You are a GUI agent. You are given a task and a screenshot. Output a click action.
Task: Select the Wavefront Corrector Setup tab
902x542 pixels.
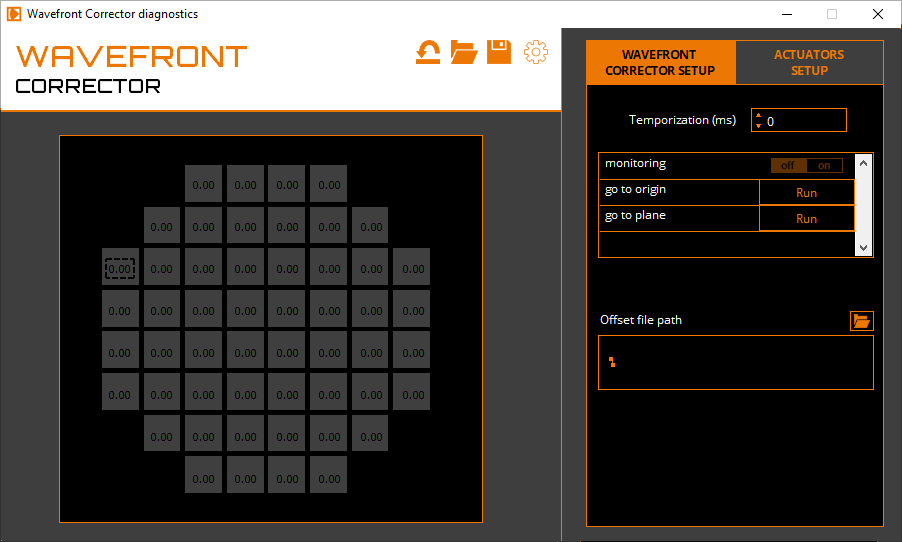(x=660, y=62)
